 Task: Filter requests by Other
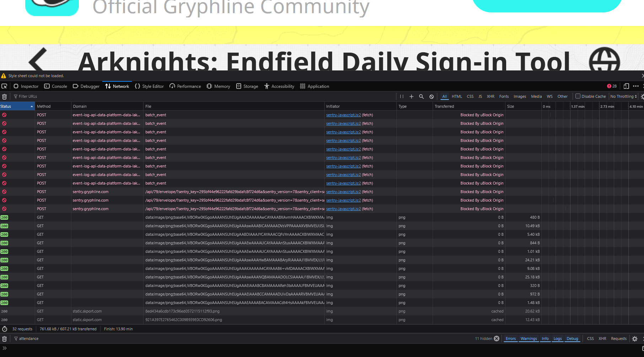tap(562, 96)
